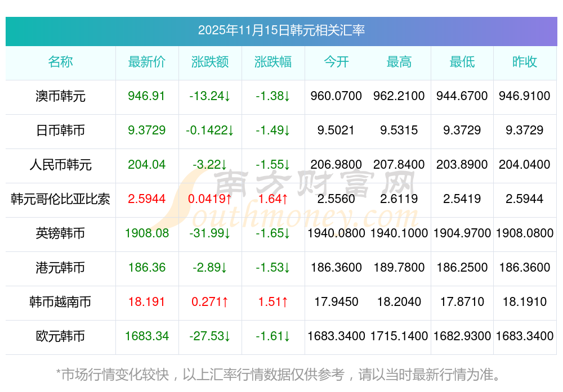The width and height of the screenshot is (563, 392).
Task: Click high value 207.8400
Action: 399,164
